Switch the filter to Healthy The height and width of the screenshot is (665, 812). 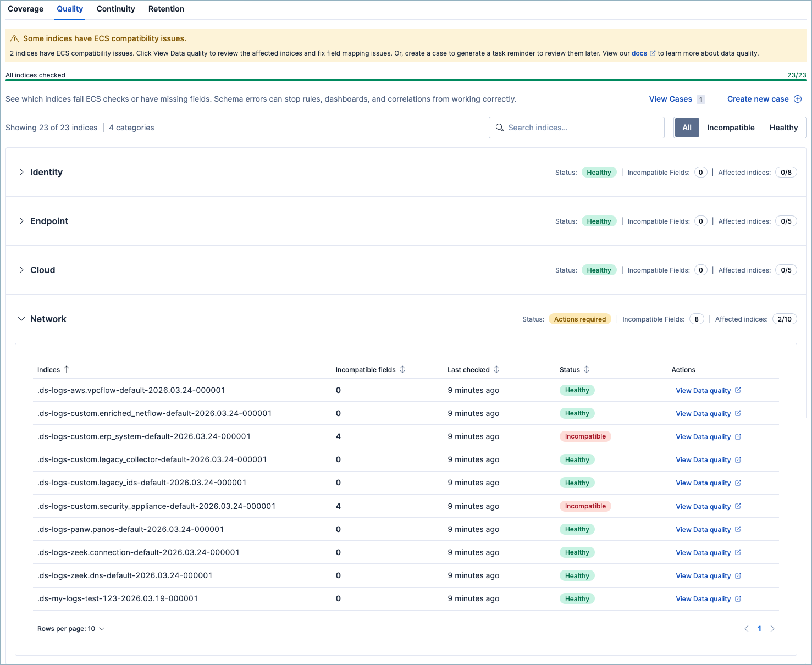click(x=783, y=127)
